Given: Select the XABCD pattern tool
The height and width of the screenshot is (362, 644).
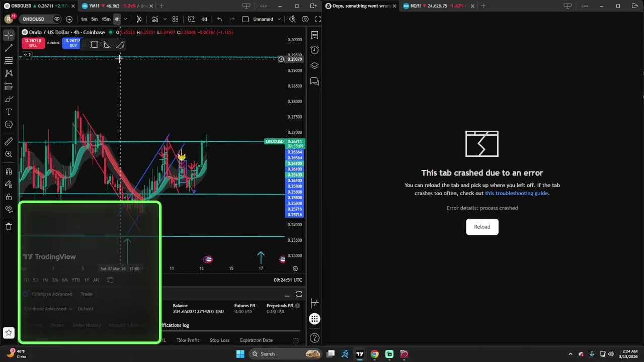Looking at the screenshot, I should click(x=9, y=73).
